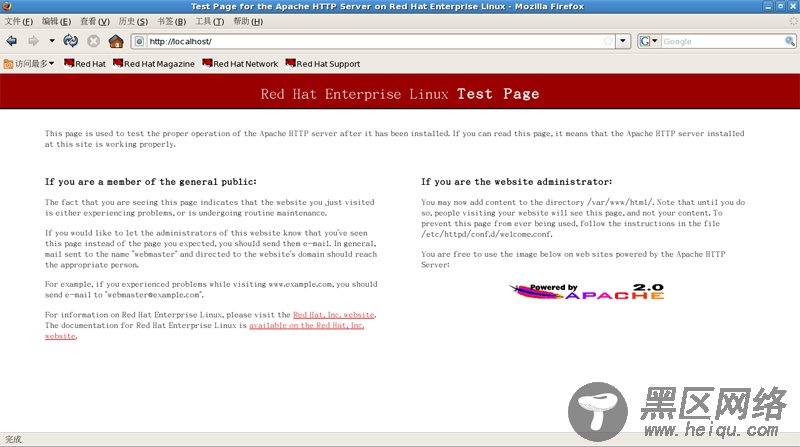Screen dimensions: 800x447
Task: Open the 工具(T) menu
Action: (210, 21)
